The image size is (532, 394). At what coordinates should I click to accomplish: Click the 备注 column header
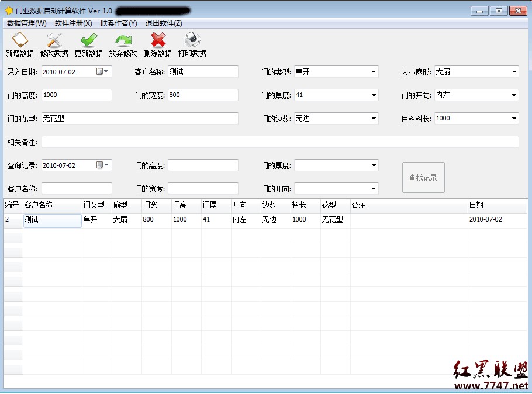coord(409,205)
